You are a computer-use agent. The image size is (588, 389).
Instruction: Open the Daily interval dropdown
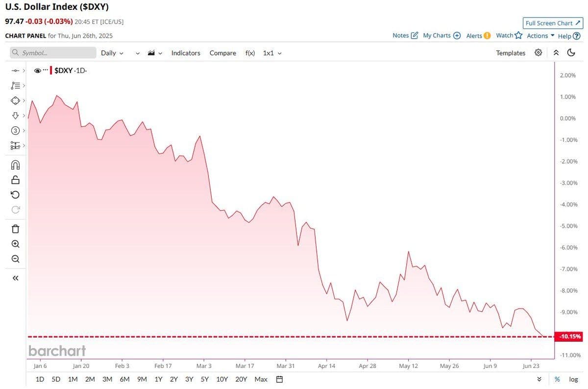click(112, 53)
